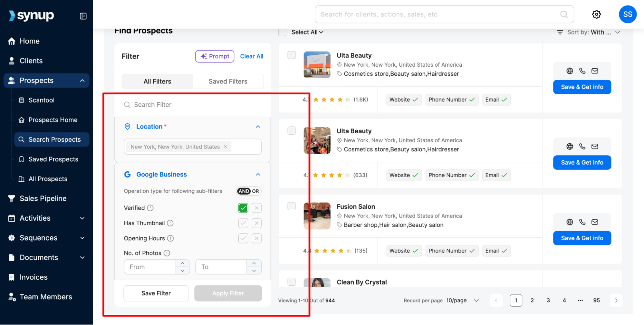Include Has Thumbnail checkmark
644x325 pixels.
243,223
